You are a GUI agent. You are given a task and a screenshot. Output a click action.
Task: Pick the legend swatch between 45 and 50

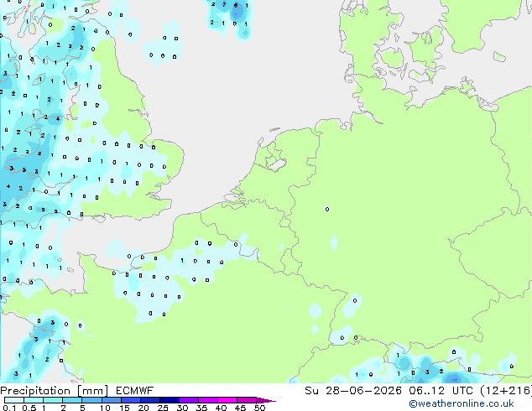pos(247,400)
